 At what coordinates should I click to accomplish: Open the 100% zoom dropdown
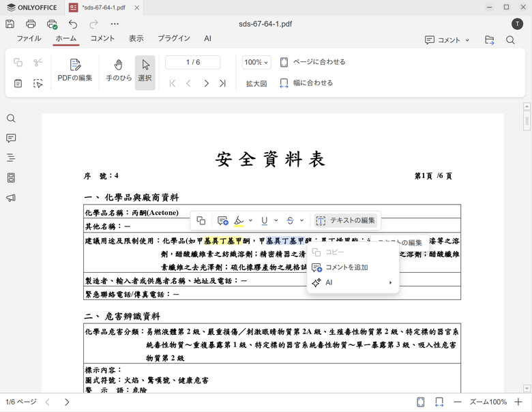coord(256,63)
